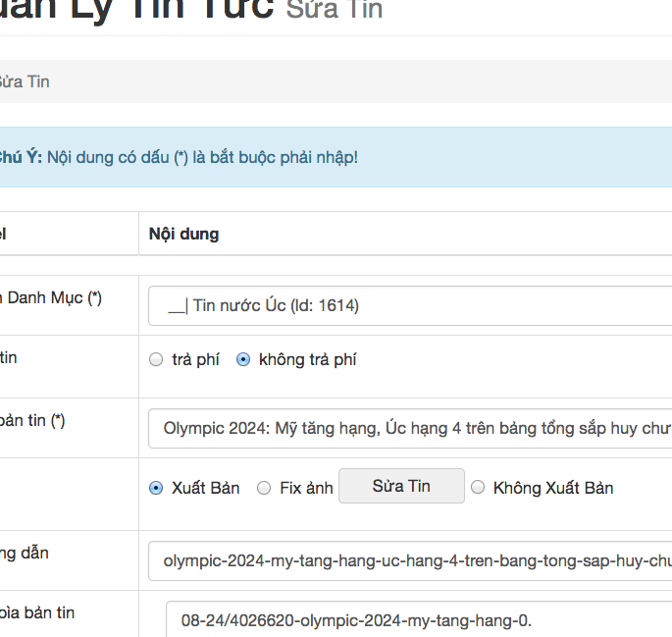
Task: Click the Olympic 2024 title input field
Action: click(x=410, y=428)
